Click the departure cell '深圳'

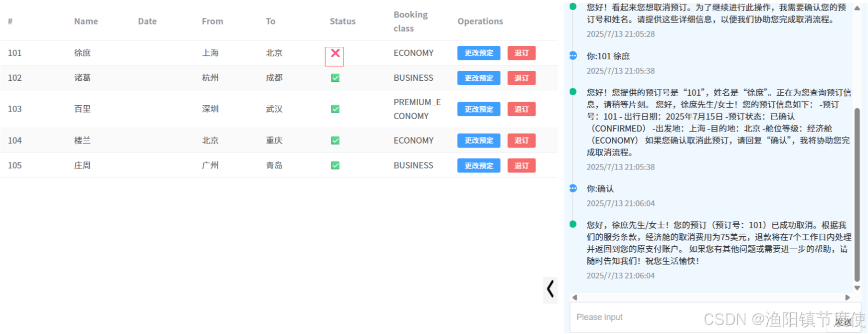pyautogui.click(x=210, y=109)
